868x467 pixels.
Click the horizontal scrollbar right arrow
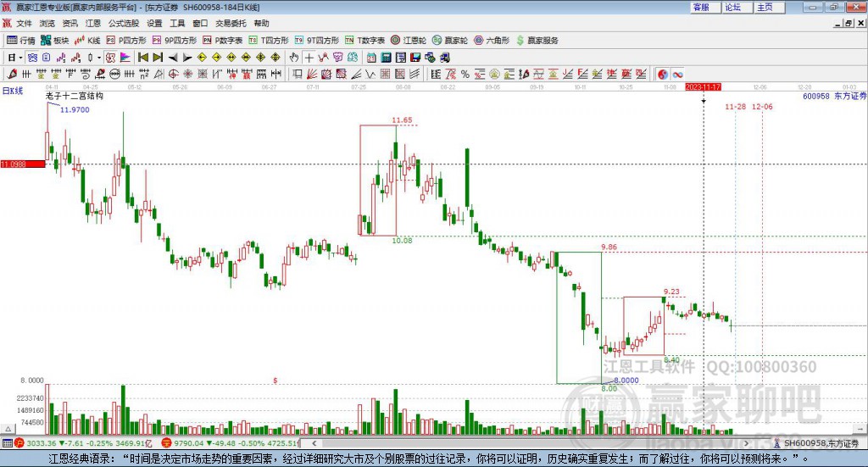746,443
